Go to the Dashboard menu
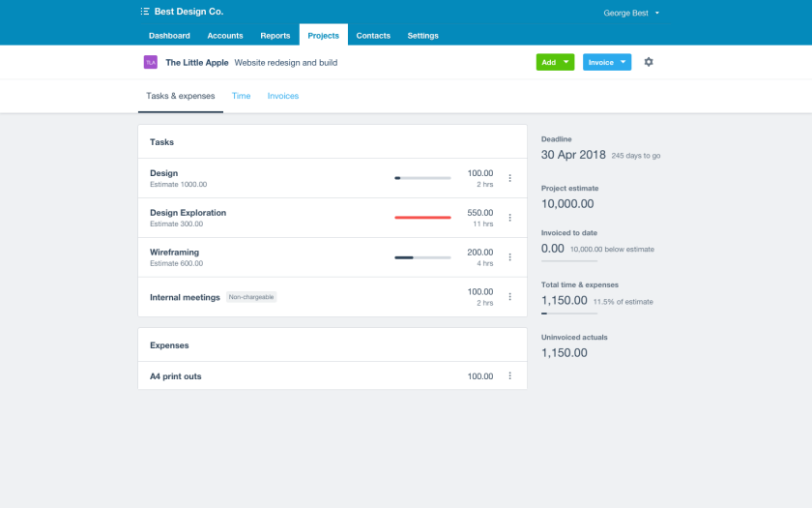This screenshot has width=812, height=508. pos(169,35)
